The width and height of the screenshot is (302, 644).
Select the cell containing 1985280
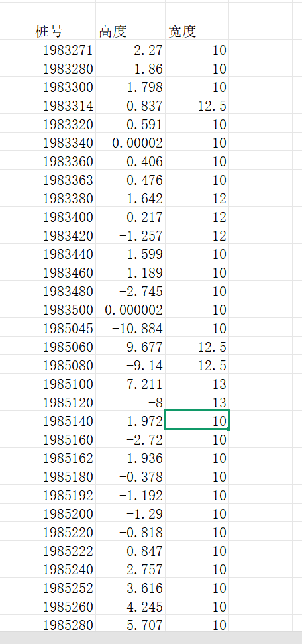tap(64, 625)
